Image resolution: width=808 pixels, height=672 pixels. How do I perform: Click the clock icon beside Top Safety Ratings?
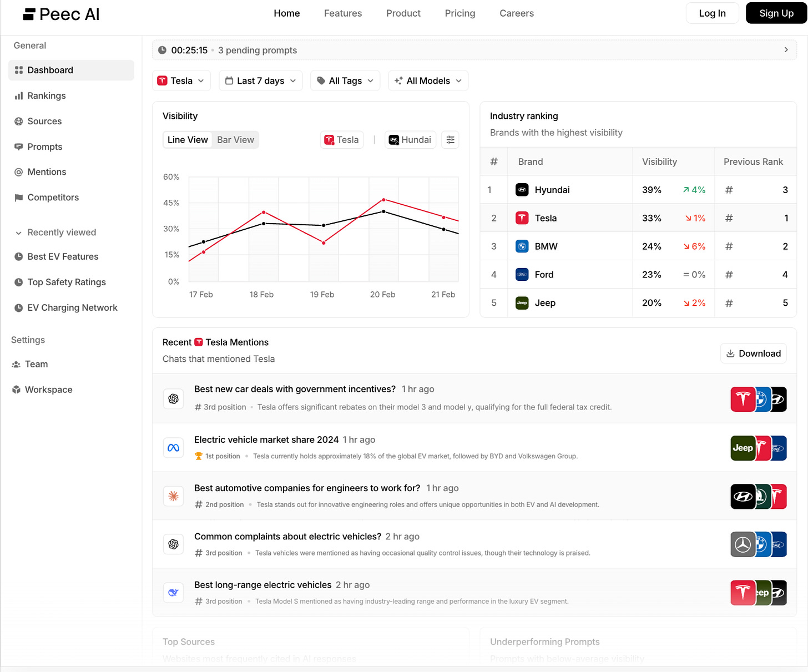pos(18,282)
